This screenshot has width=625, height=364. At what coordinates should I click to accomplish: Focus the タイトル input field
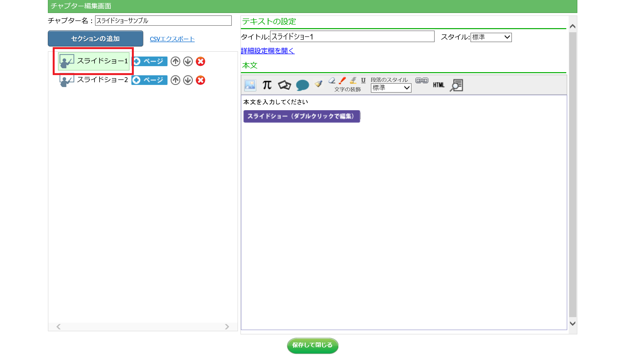[352, 37]
